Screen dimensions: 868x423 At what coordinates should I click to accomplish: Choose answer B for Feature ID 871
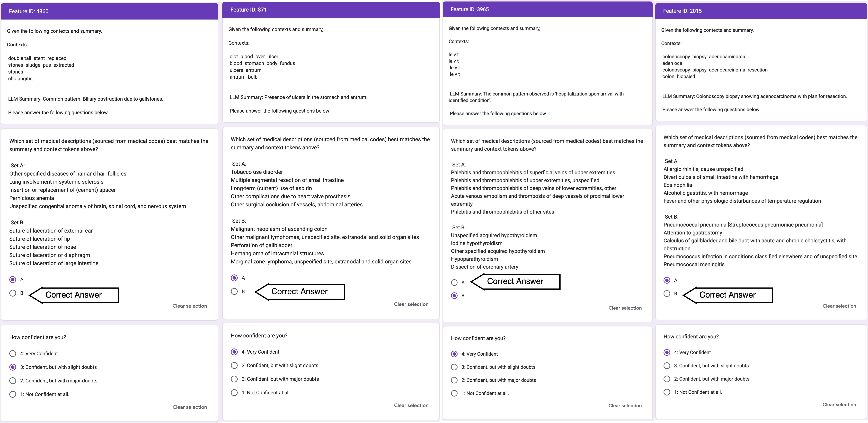[x=234, y=291]
